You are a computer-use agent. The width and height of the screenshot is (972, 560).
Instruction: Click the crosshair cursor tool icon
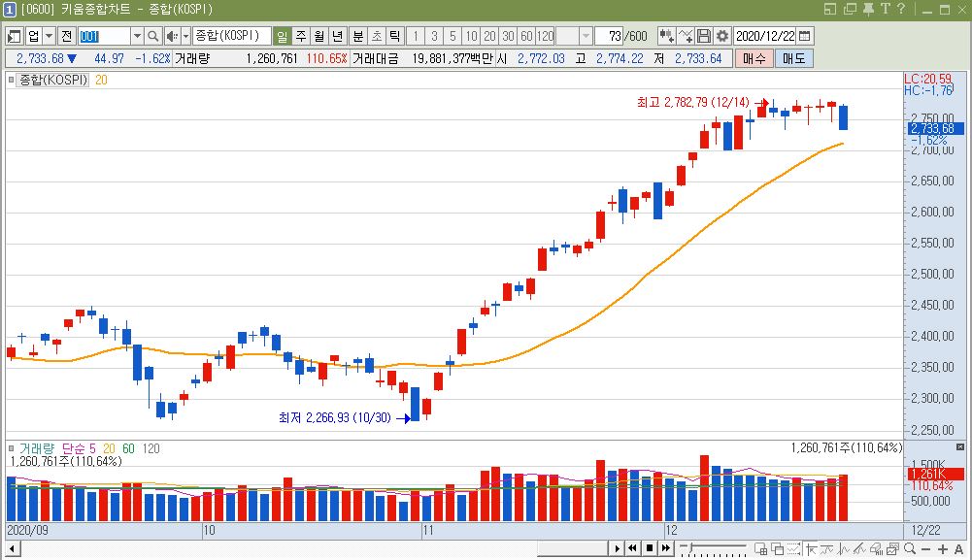pos(810,549)
